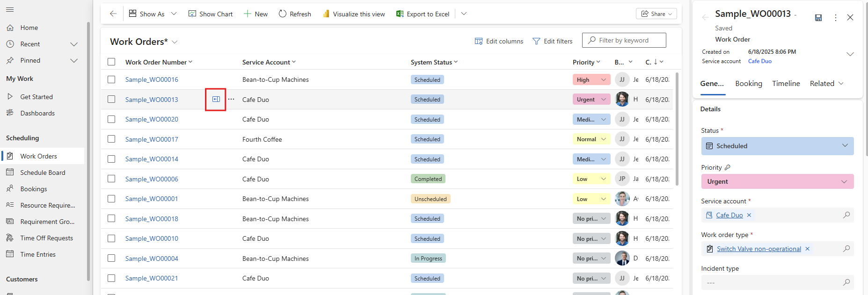Check the Sample_WO00017 row checkbox
The image size is (868, 295).
tap(111, 139)
